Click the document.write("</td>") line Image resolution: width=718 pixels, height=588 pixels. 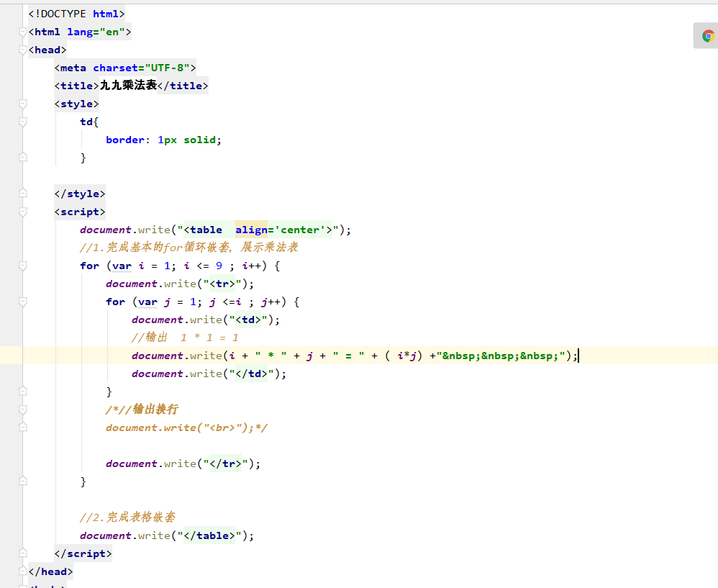(x=209, y=374)
